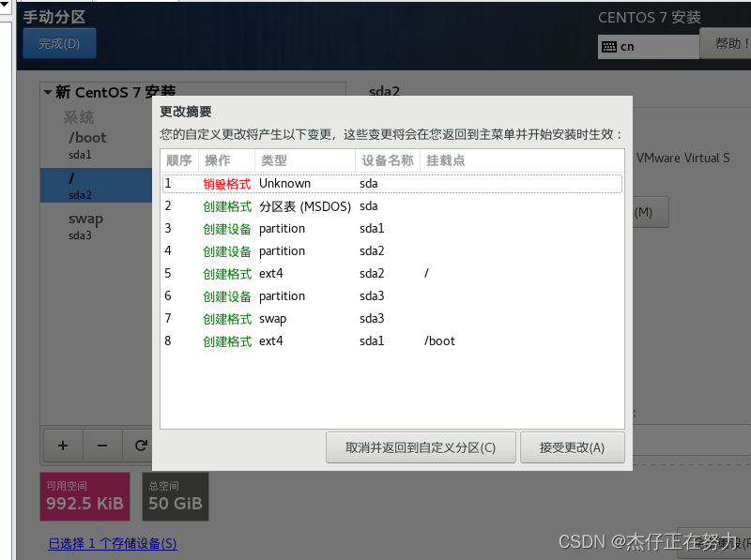The image size is (751, 560).
Task: Select the swap sda3 partition entry
Action: point(97,226)
